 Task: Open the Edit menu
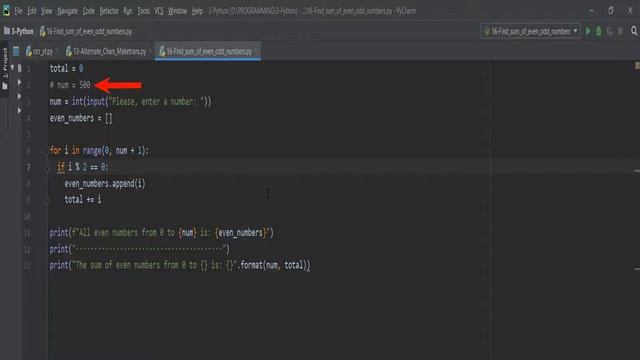coord(32,11)
